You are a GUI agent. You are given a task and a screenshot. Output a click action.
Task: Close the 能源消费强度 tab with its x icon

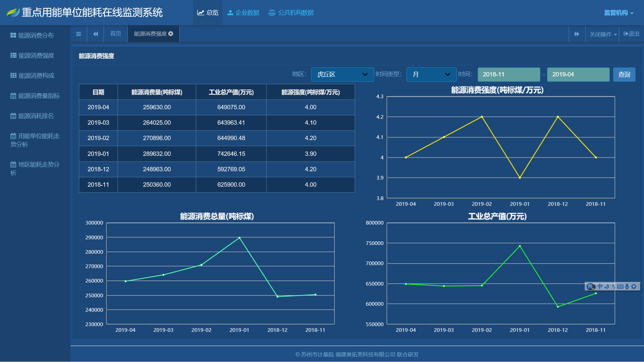[171, 34]
